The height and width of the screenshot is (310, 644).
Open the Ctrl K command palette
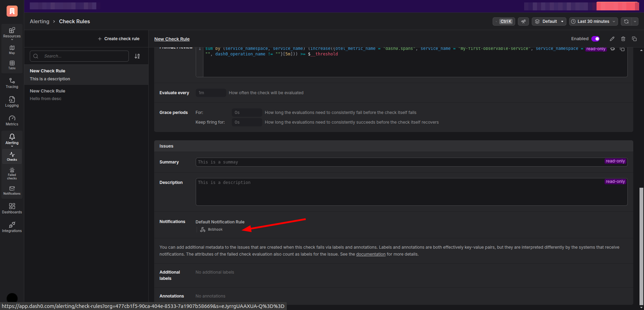pyautogui.click(x=504, y=21)
